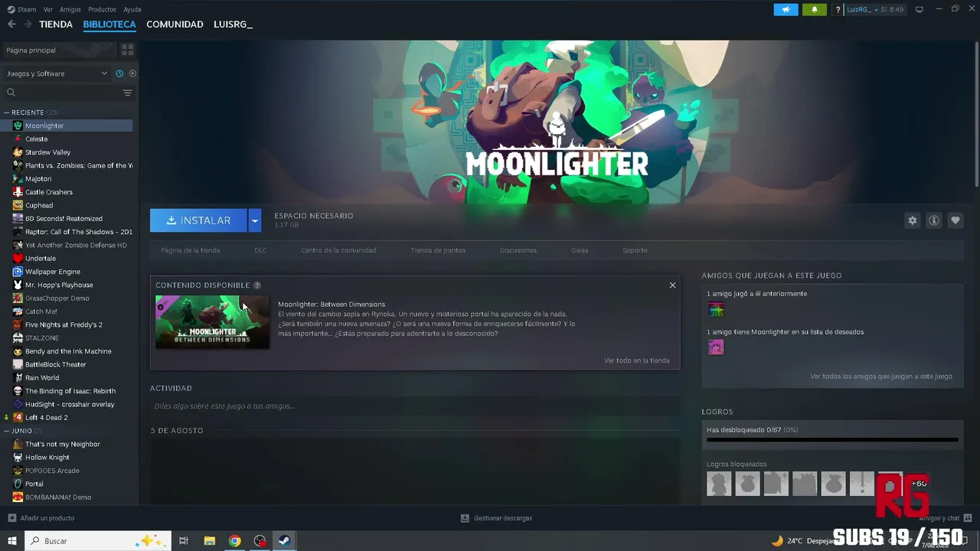Click Ver todos los amigos que juegan link
980x551 pixels.
(881, 377)
